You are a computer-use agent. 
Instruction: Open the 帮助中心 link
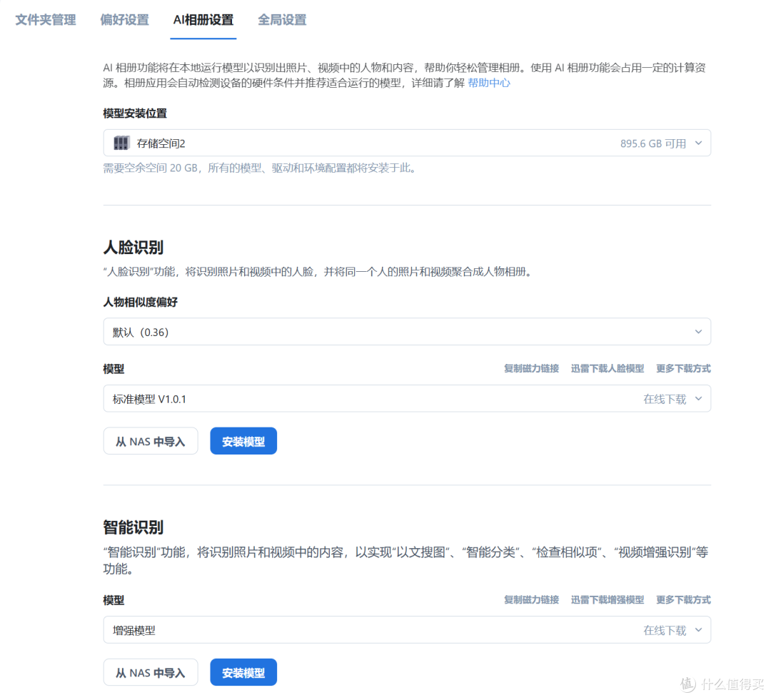489,83
